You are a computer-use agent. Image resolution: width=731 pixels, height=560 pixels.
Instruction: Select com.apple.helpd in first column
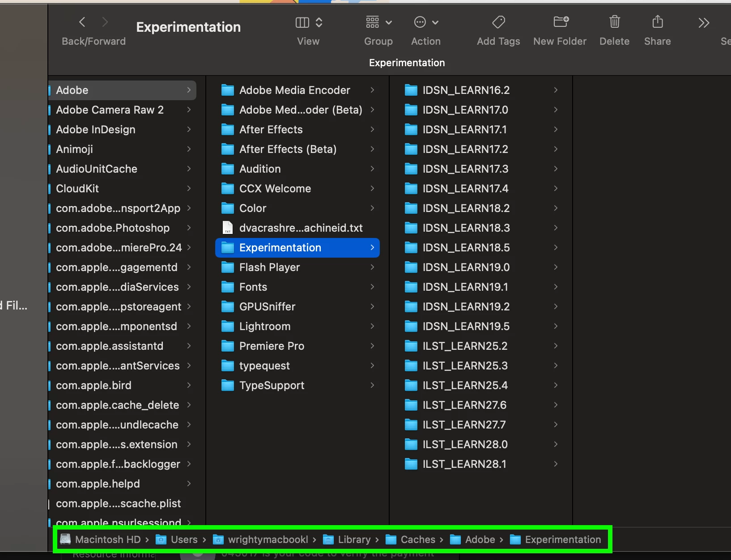pyautogui.click(x=122, y=484)
